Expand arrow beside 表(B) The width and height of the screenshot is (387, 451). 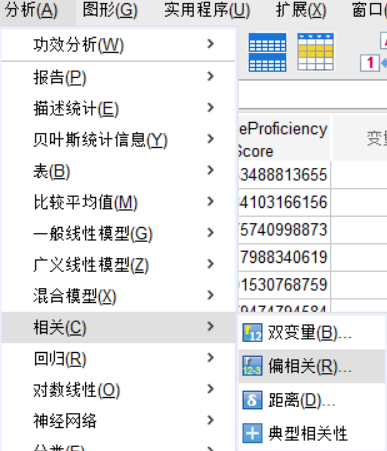pyautogui.click(x=210, y=170)
